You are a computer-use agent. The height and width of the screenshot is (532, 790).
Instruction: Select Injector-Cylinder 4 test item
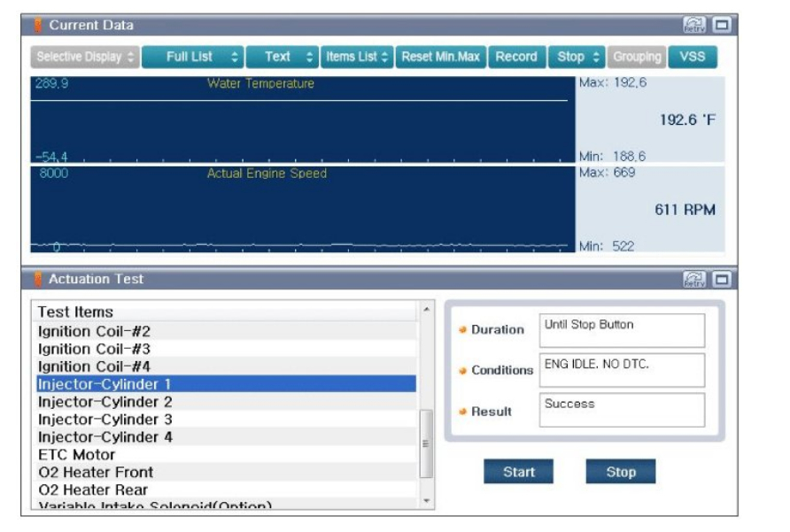coord(226,436)
